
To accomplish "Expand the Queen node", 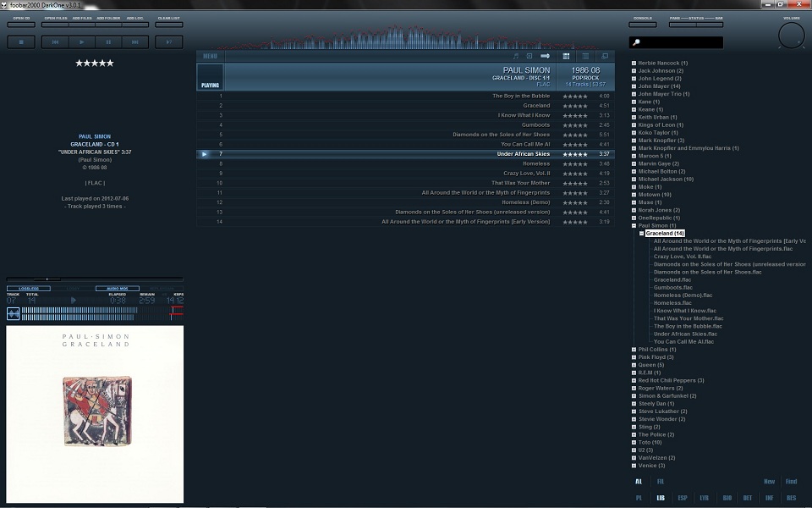I will 634,365.
